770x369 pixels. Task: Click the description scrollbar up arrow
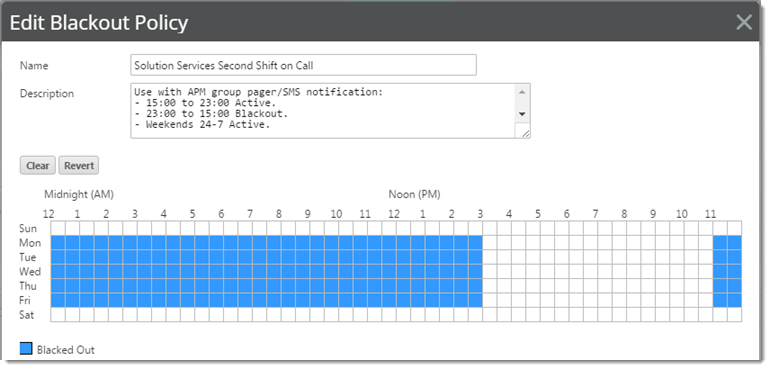pos(522,92)
